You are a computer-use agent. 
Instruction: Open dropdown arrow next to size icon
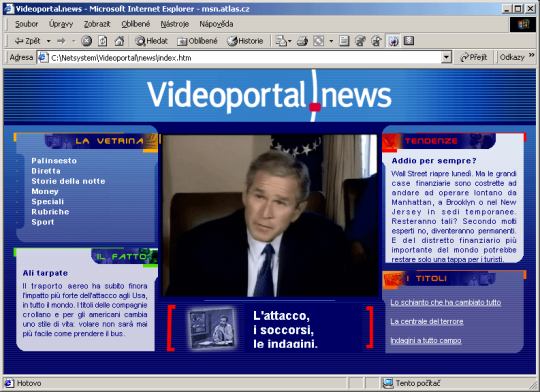(331, 41)
